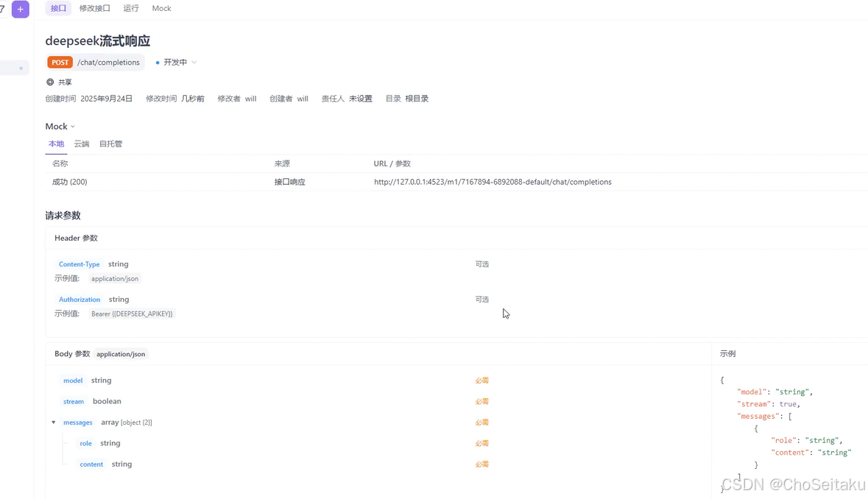Open the Mock tab at top
Image resolution: width=868 pixels, height=499 pixels.
click(162, 8)
